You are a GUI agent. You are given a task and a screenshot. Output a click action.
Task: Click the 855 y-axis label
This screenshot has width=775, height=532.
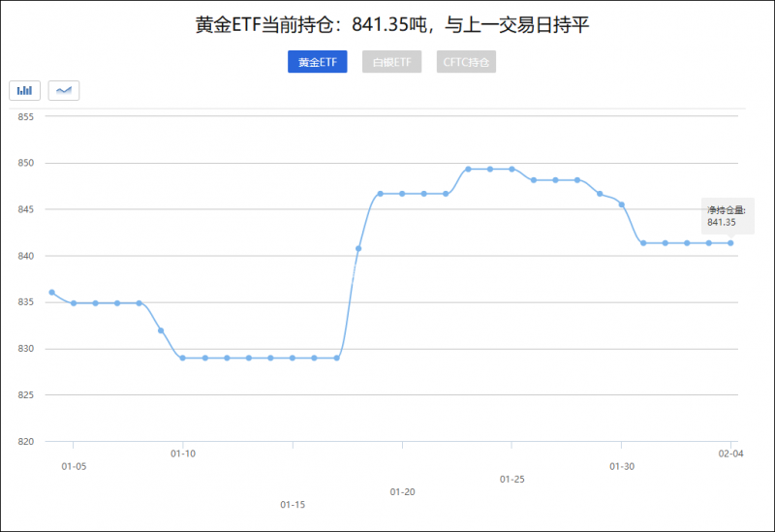[26, 117]
